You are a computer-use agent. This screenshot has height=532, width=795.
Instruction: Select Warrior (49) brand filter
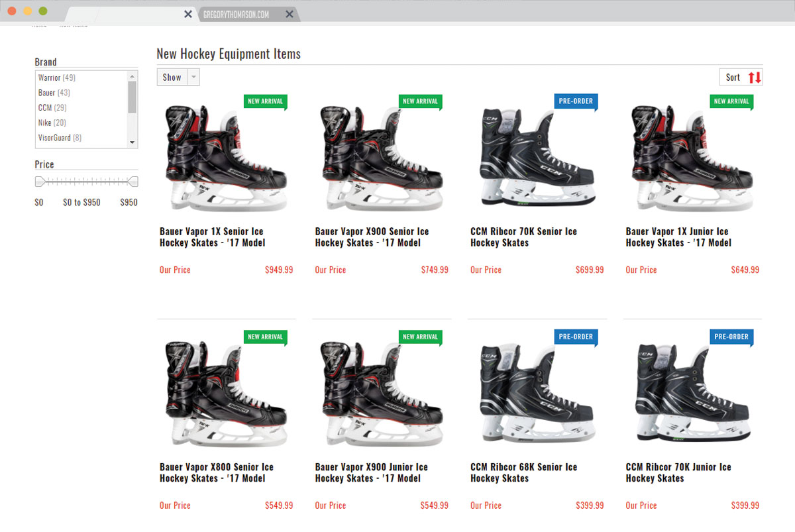click(57, 78)
